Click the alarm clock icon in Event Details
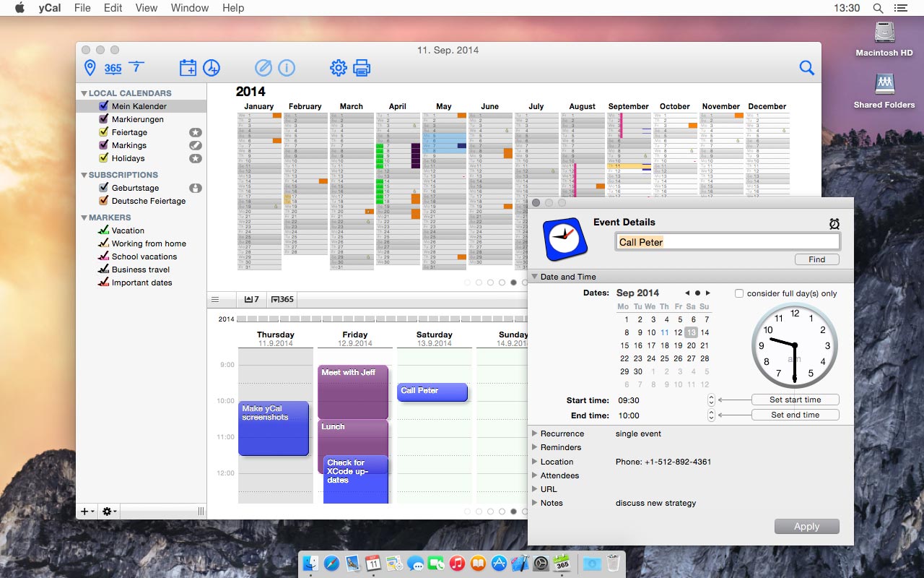 click(x=834, y=224)
